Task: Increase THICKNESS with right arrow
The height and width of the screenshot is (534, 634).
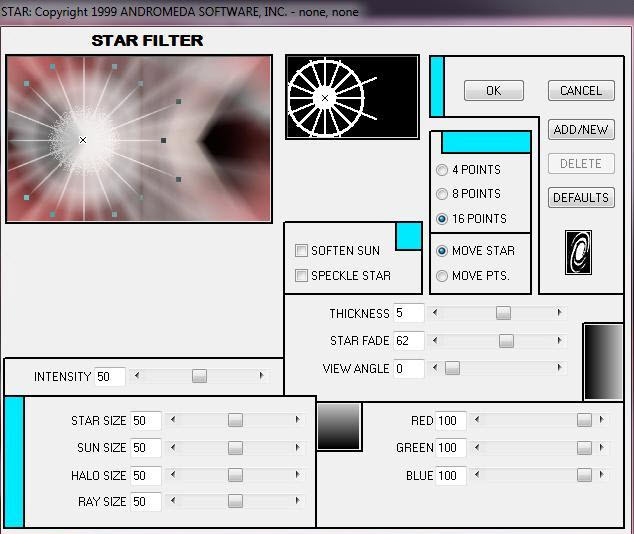Action: [560, 312]
